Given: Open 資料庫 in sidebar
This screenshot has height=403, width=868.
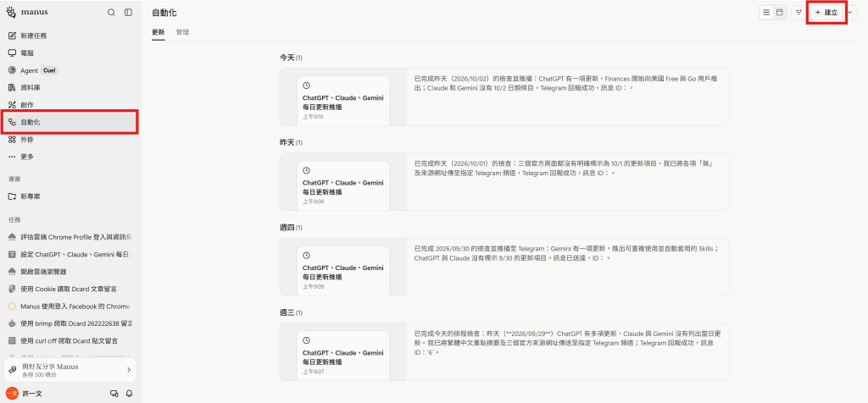Looking at the screenshot, I should (x=70, y=87).
